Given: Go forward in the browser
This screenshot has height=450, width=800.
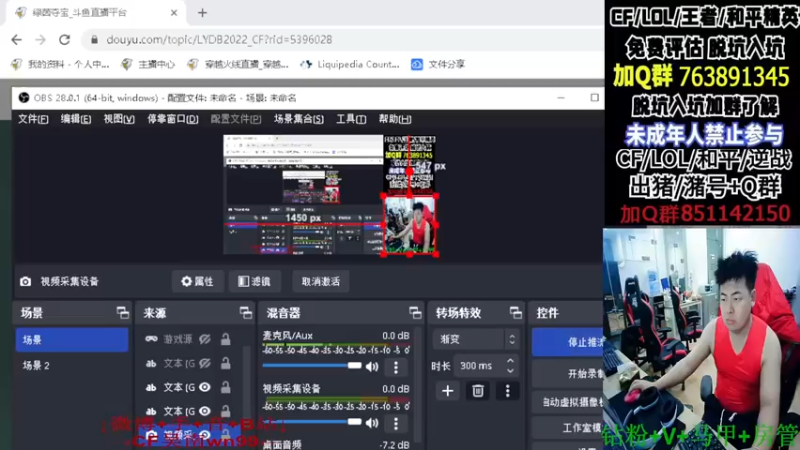Looking at the screenshot, I should pyautogui.click(x=40, y=40).
